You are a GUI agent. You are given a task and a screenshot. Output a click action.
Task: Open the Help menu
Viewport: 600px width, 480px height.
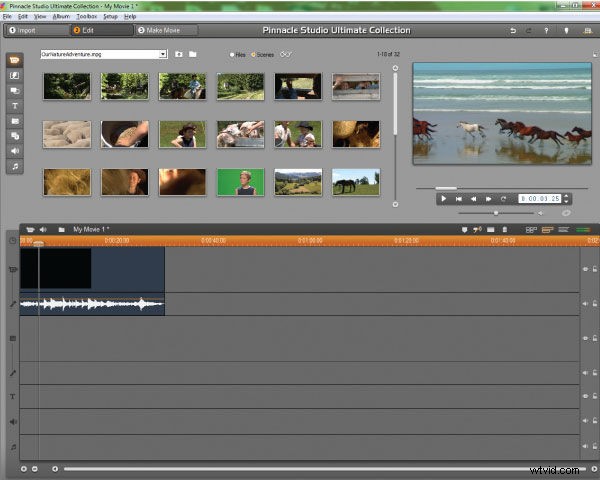[130, 16]
